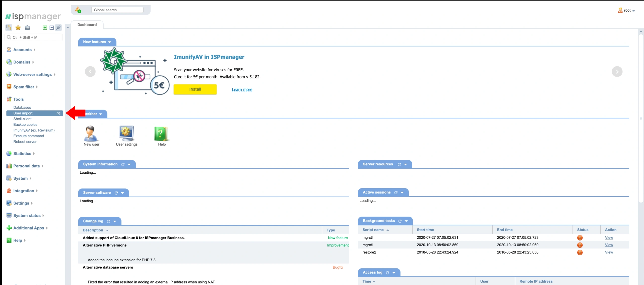Image resolution: width=644 pixels, height=285 pixels.
Task: Select User import in Tools menu
Action: [x=34, y=113]
